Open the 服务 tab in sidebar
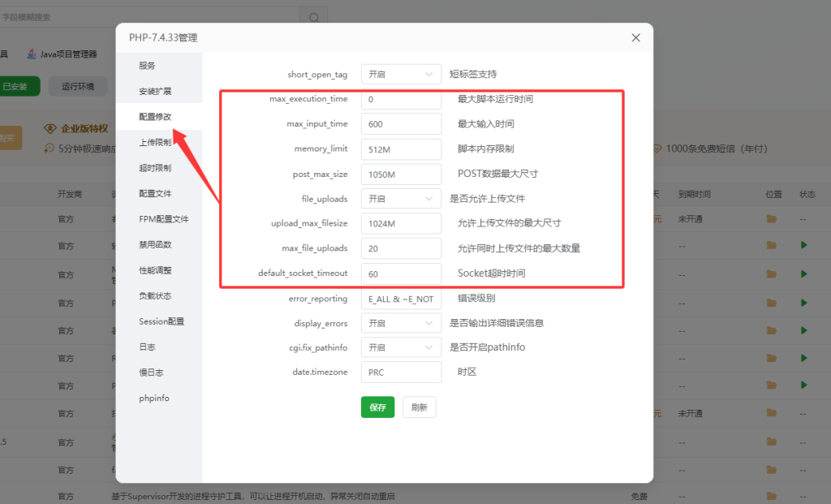This screenshot has width=831, height=504. [159, 66]
